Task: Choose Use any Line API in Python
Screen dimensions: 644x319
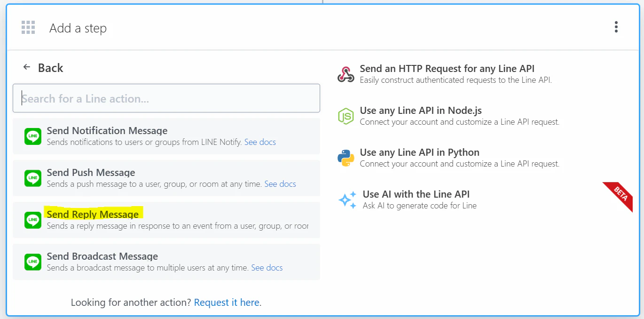Action: 420,152
